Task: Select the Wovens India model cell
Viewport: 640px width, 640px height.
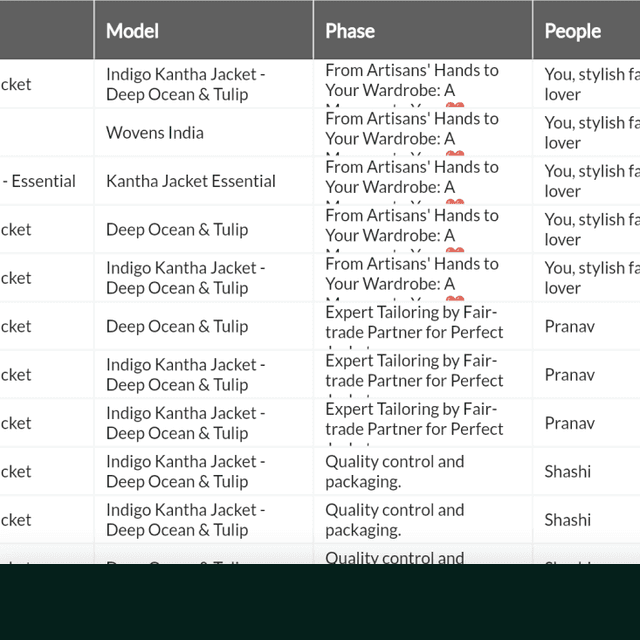Action: click(x=155, y=133)
